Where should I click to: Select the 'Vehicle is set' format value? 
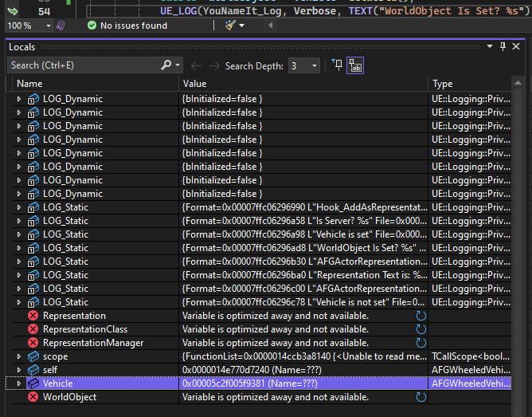click(x=304, y=234)
